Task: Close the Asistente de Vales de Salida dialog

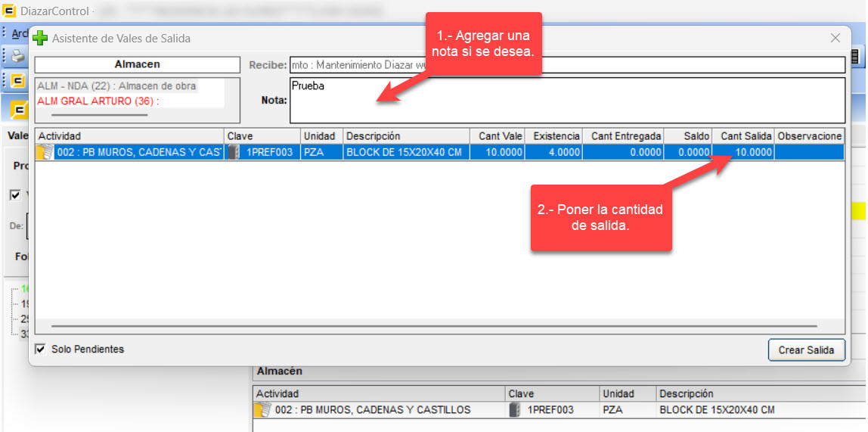Action: pyautogui.click(x=835, y=38)
